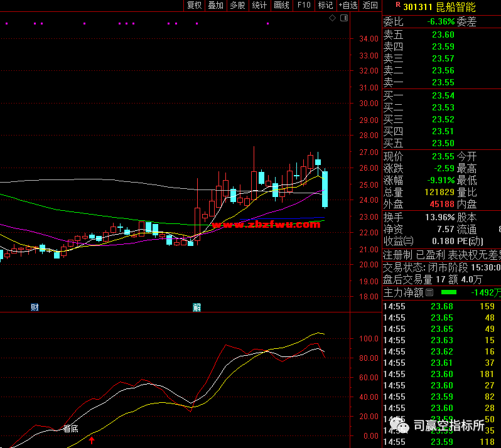Open the F10 company info

[x=304, y=5]
